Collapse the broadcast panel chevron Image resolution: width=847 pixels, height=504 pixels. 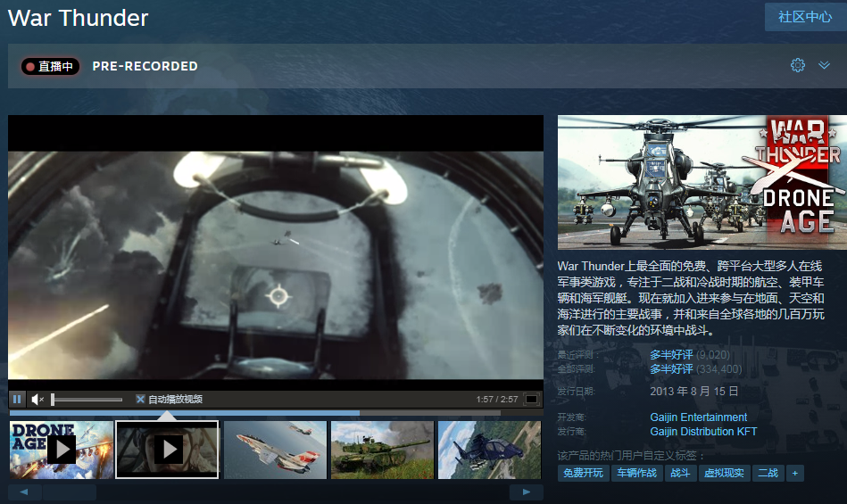coord(824,65)
